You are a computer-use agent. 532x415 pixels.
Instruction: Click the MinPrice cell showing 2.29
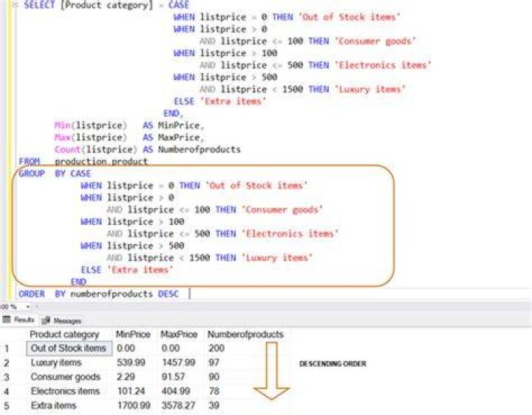[x=126, y=377]
